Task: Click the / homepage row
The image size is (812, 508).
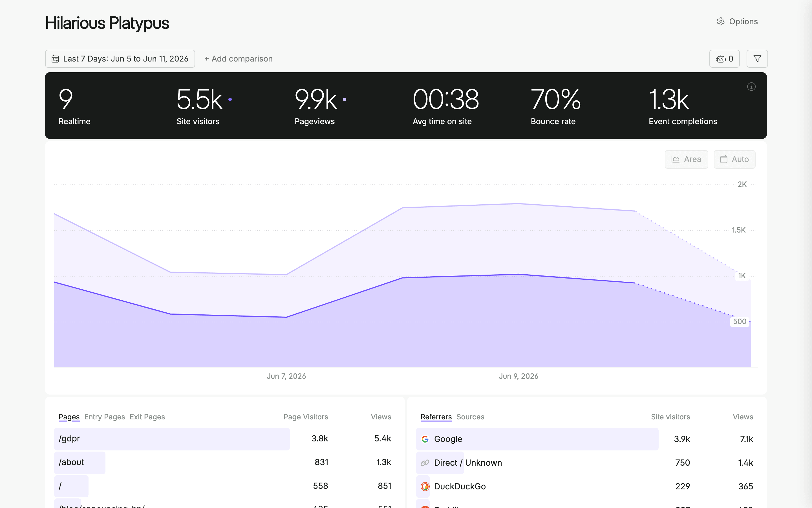Action: (x=225, y=486)
